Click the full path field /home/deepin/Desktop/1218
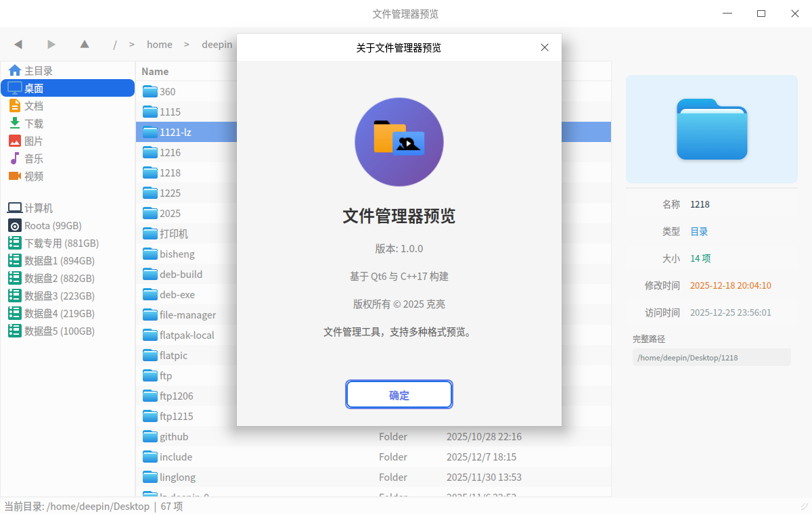Screen dimensions: 812x514 coord(712,357)
